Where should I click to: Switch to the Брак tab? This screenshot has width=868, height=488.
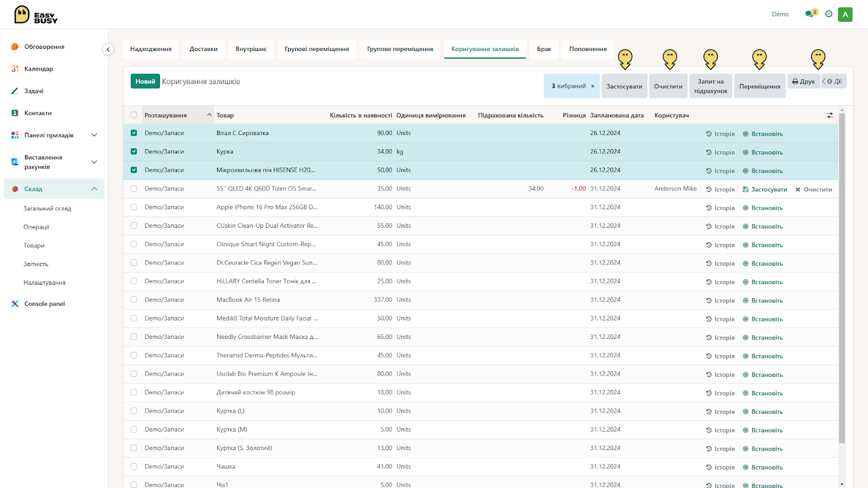pos(544,49)
